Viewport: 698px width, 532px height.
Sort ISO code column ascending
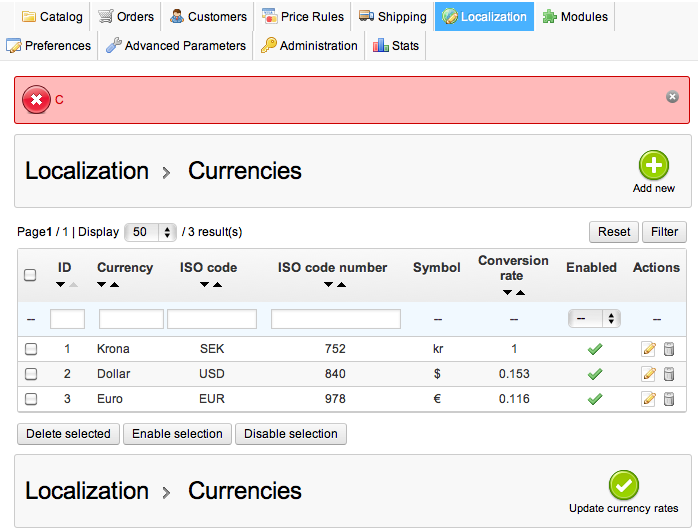point(217,284)
